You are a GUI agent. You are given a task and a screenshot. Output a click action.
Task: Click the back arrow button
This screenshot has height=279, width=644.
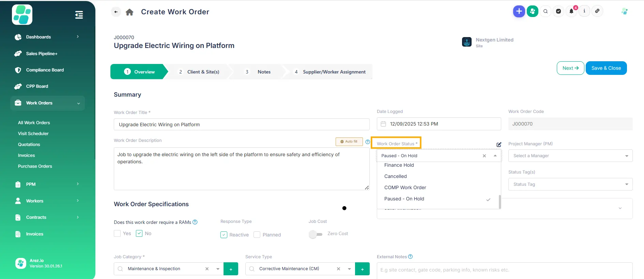pos(116,12)
